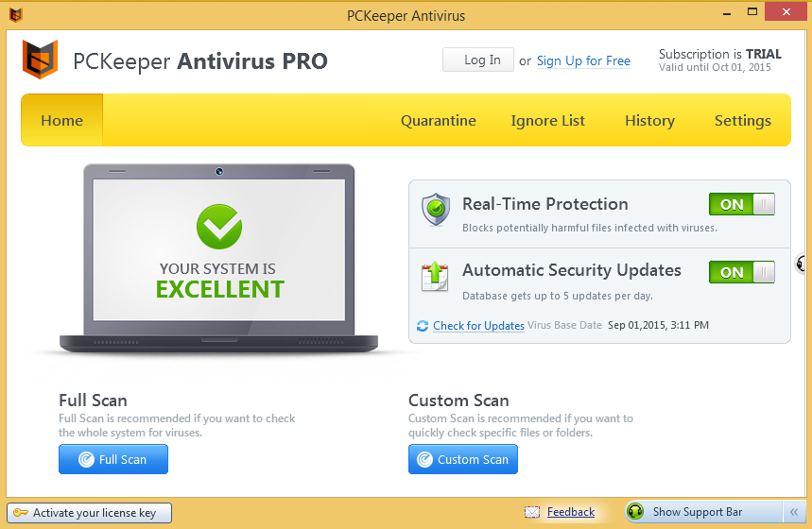The width and height of the screenshot is (812, 529).
Task: Click YOUR SYSTEM IS EXCELLENT status text
Action: [x=219, y=282]
